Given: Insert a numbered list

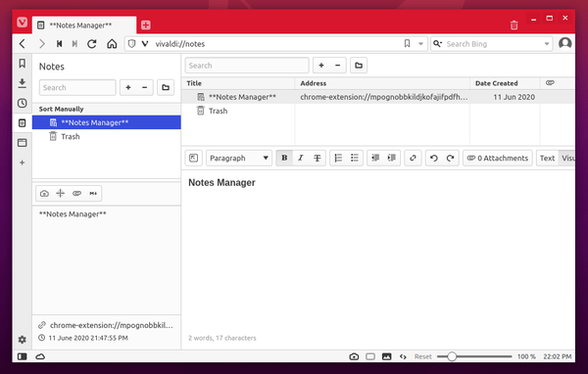Looking at the screenshot, I should tap(338, 158).
